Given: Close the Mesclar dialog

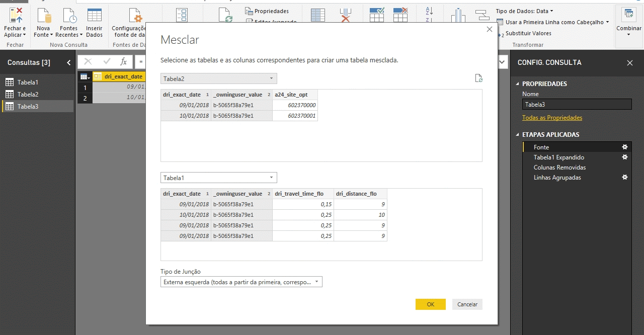Looking at the screenshot, I should point(490,30).
